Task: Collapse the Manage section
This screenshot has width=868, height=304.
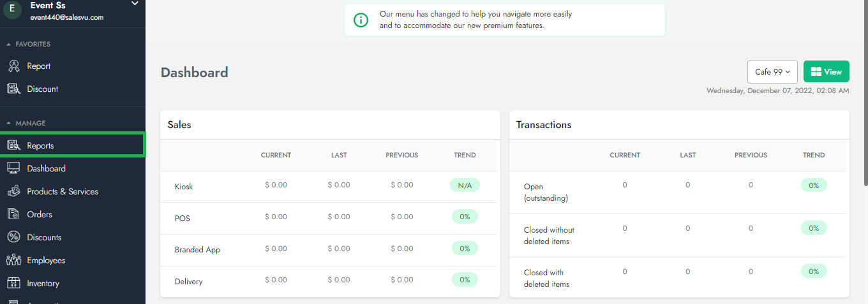Action: coord(9,123)
